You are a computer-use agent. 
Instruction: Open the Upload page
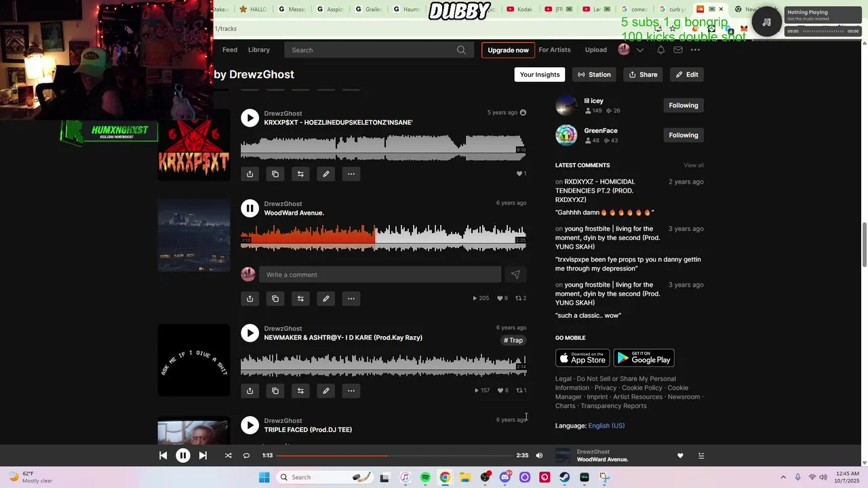tap(596, 50)
